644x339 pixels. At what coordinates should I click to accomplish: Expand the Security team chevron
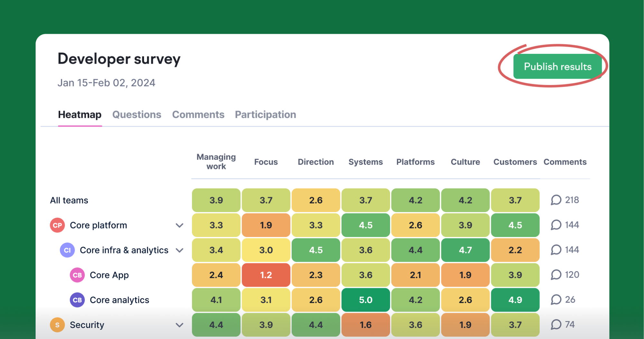179,325
